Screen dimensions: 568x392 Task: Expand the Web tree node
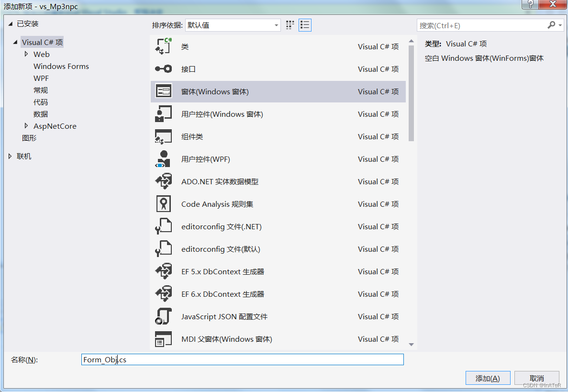[x=27, y=54]
